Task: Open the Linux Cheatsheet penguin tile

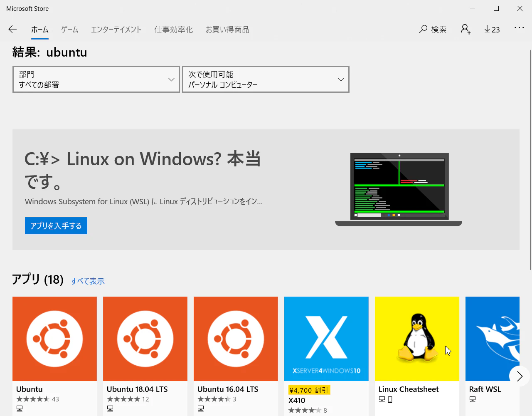Action: pyautogui.click(x=417, y=339)
